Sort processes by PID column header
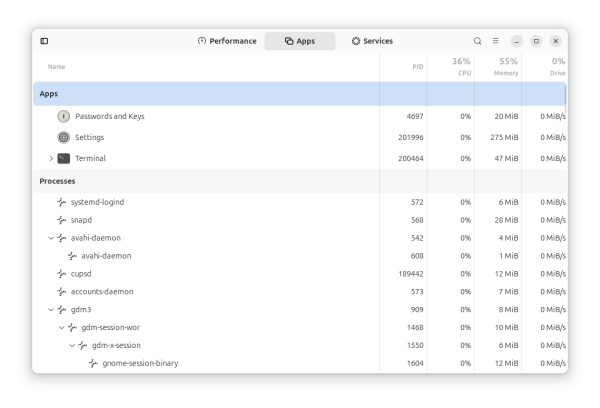 [x=417, y=67]
